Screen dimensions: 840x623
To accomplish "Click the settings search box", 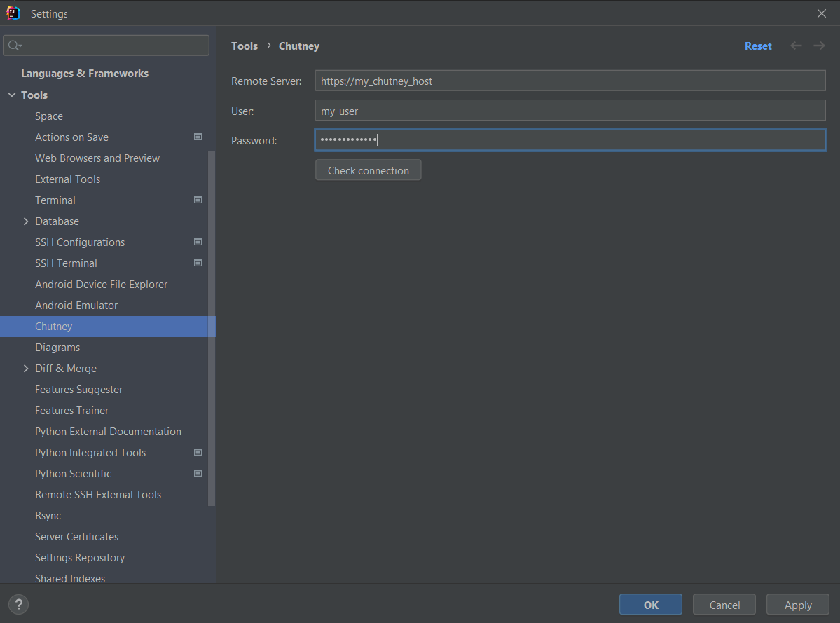I will tap(106, 46).
